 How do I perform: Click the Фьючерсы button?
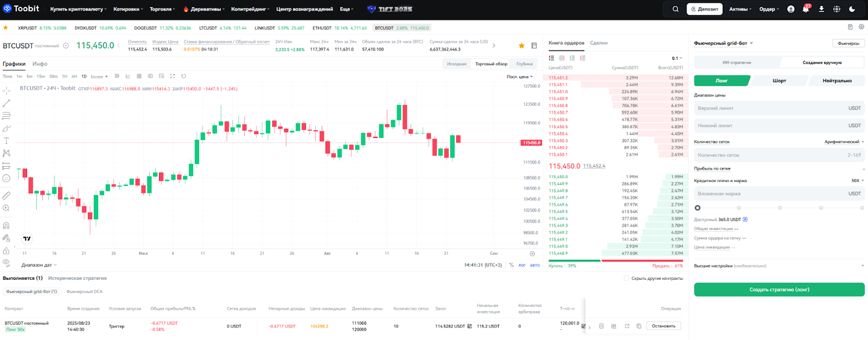848,43
